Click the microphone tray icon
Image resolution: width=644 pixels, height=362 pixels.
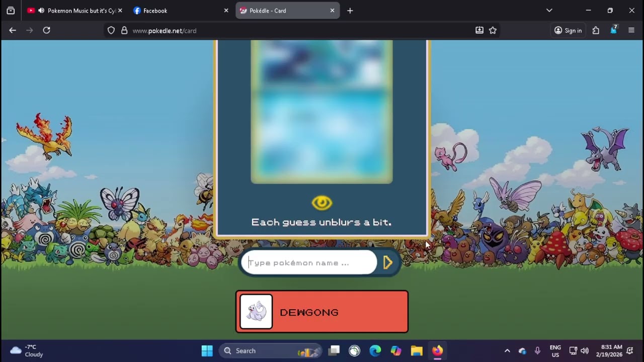pyautogui.click(x=537, y=351)
